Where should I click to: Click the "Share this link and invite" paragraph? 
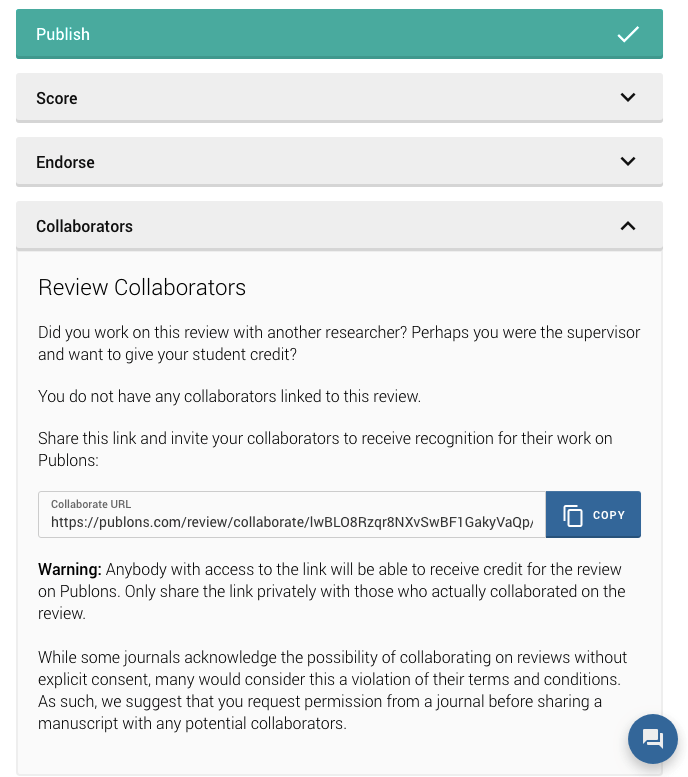click(x=325, y=449)
